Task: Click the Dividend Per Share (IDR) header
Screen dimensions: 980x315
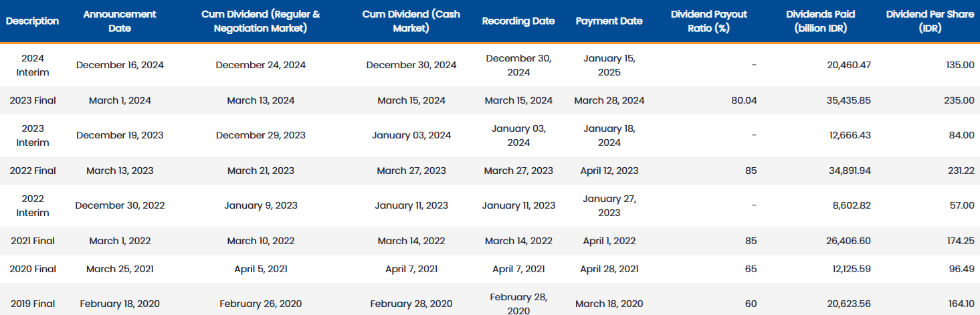Action: (930, 21)
